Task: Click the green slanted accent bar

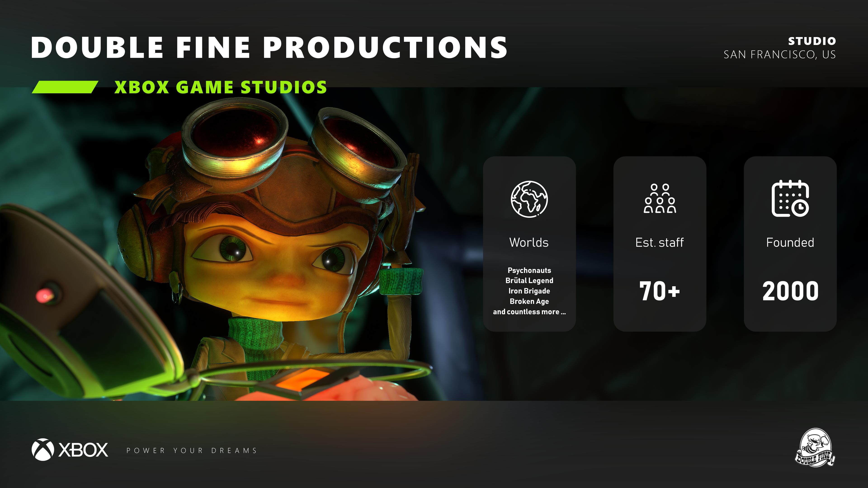Action: (x=65, y=87)
